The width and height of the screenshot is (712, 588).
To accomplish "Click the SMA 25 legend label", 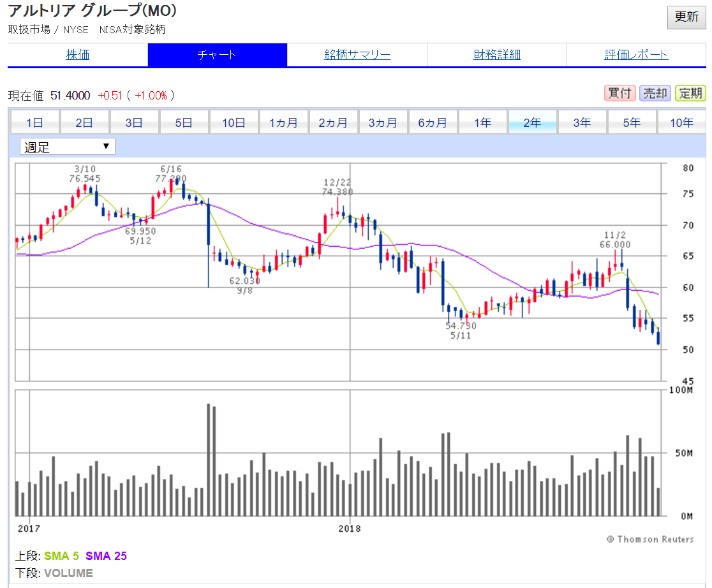I will coord(107,556).
